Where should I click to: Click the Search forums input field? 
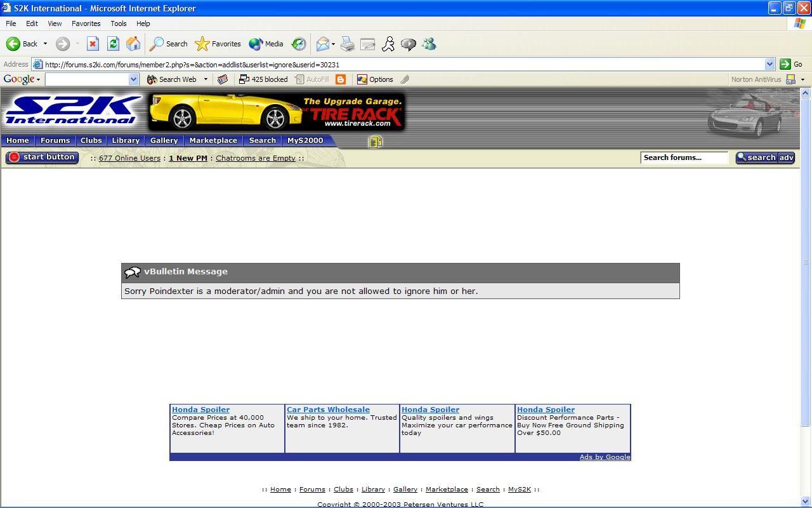[x=684, y=157]
